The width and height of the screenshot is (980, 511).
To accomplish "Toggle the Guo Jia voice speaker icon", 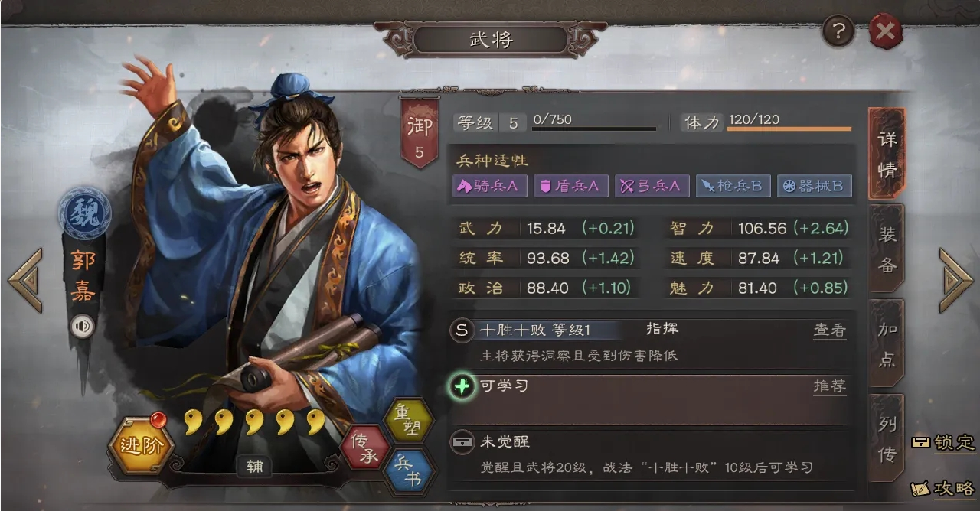I will coord(83,327).
